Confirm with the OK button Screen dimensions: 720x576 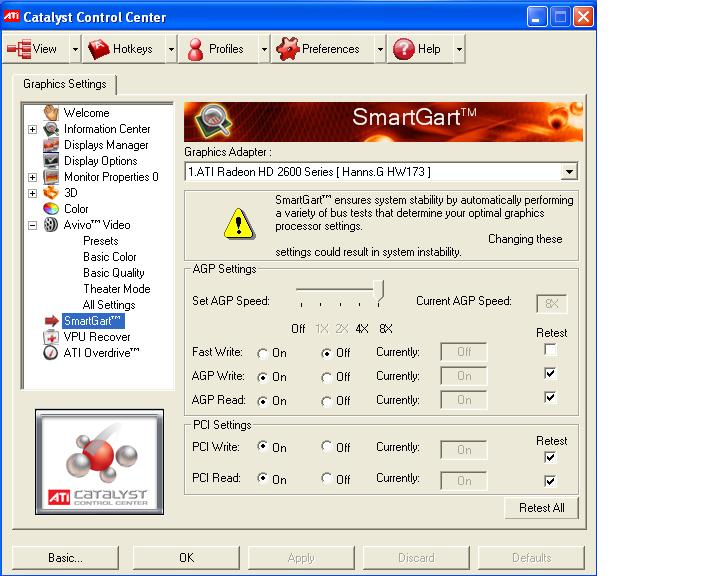[x=186, y=558]
